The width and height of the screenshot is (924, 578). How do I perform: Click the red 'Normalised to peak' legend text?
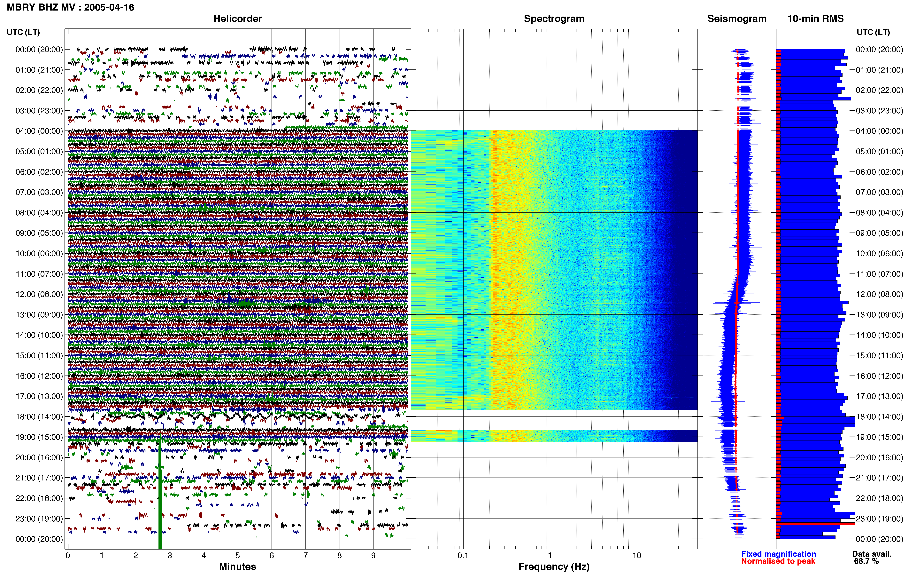(778, 561)
